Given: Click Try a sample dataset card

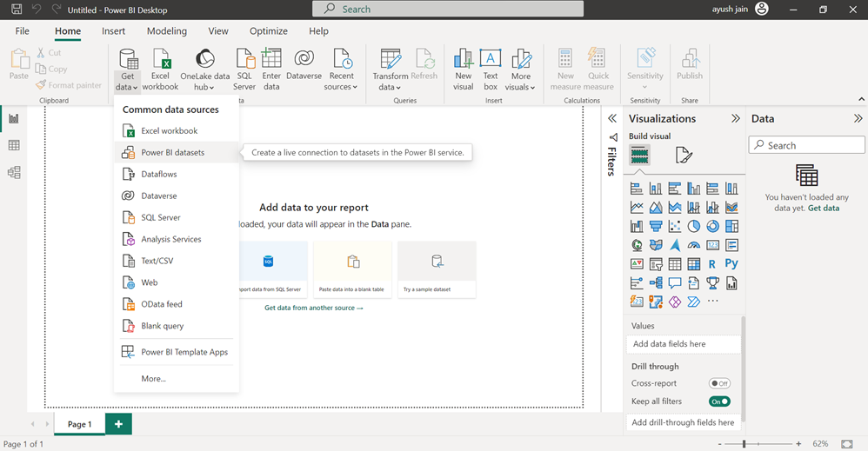Looking at the screenshot, I should pyautogui.click(x=437, y=269).
